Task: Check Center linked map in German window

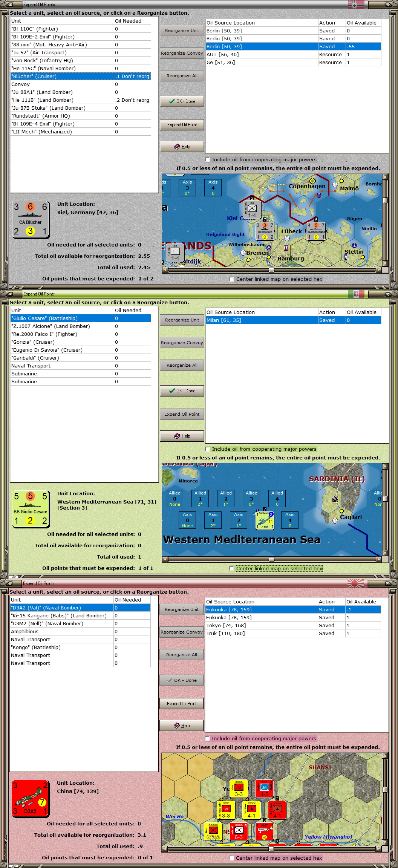Action: pyautogui.click(x=232, y=279)
